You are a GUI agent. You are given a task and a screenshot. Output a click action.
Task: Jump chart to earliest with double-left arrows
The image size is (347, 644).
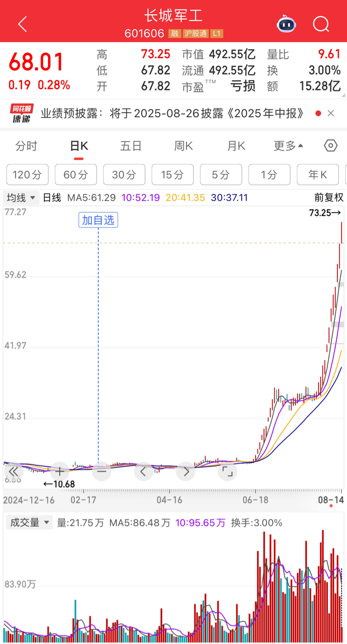pyautogui.click(x=14, y=472)
